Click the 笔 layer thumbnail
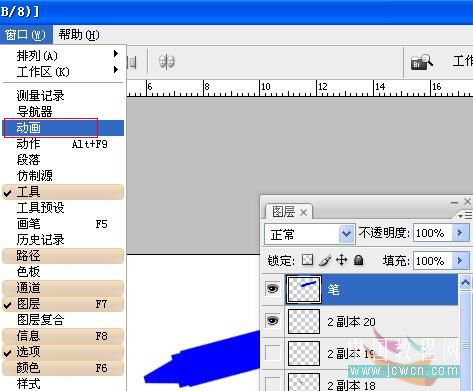The width and height of the screenshot is (473, 391). click(304, 289)
